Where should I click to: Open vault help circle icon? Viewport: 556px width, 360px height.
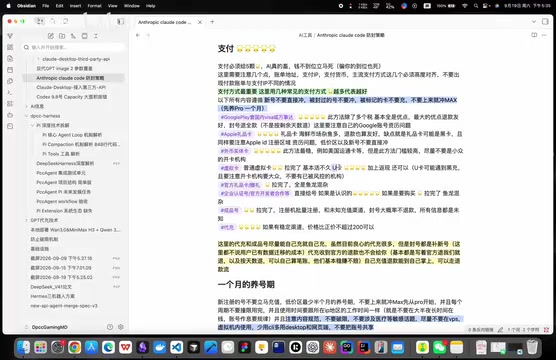coord(110,327)
